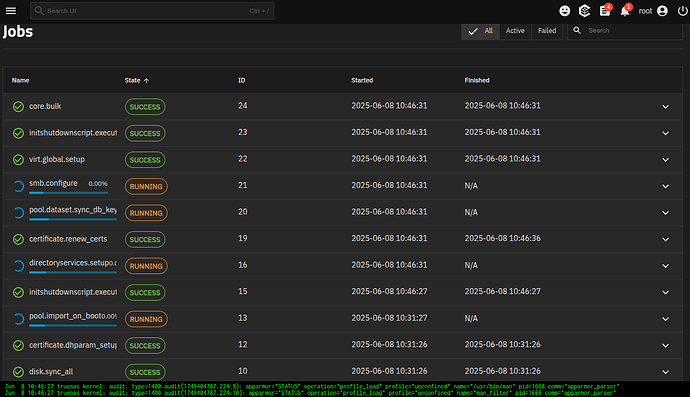Click the success checkmark icon for core.bulk
690x397 pixels.
(18, 107)
